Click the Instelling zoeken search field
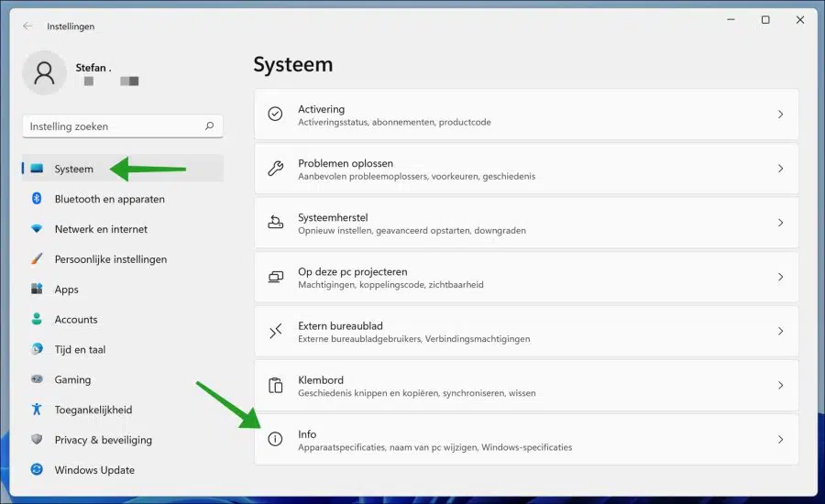Image resolution: width=825 pixels, height=504 pixels. point(123,126)
